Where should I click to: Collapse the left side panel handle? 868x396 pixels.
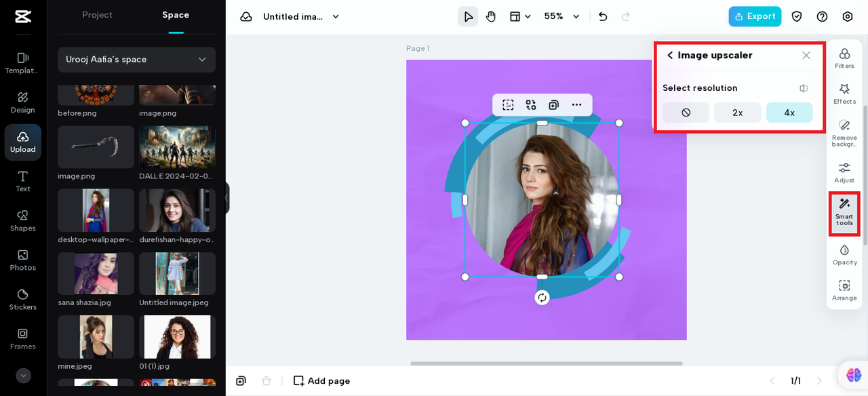(x=227, y=198)
